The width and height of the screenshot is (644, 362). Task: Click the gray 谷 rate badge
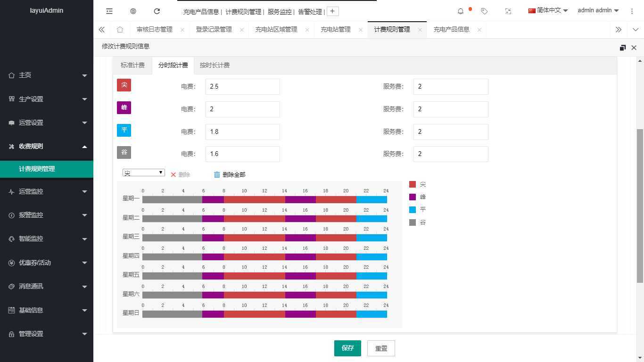tap(124, 152)
